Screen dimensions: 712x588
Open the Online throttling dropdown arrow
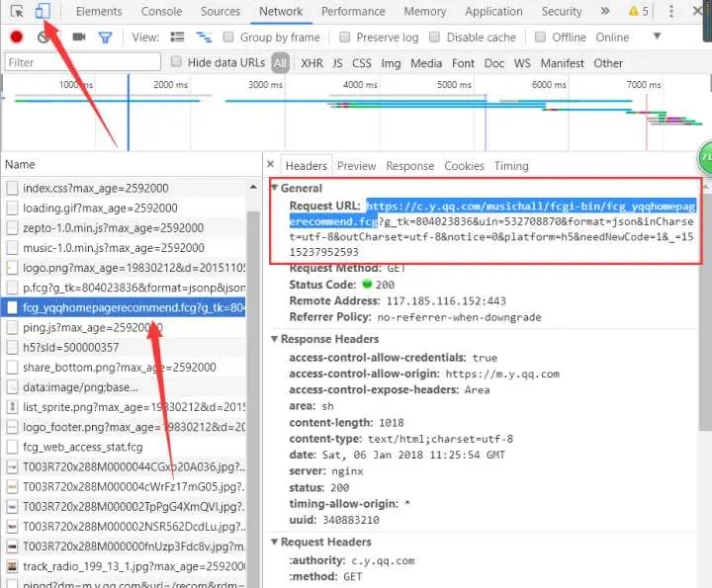[657, 36]
